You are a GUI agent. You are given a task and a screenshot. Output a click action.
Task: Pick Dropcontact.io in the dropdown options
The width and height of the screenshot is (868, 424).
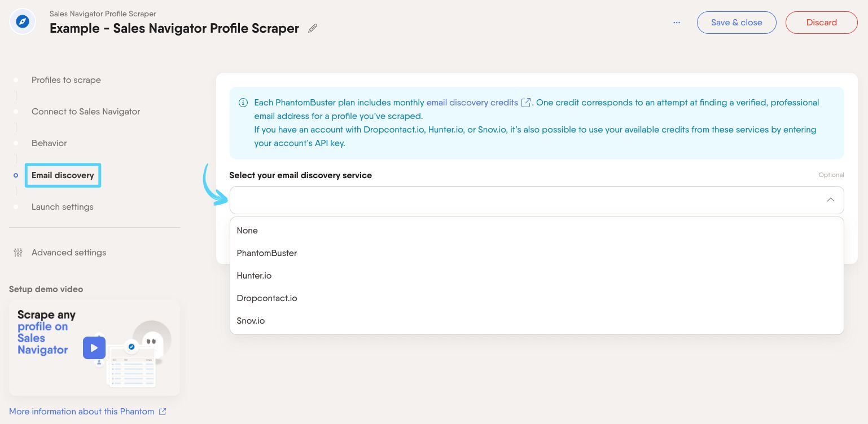[537, 298]
